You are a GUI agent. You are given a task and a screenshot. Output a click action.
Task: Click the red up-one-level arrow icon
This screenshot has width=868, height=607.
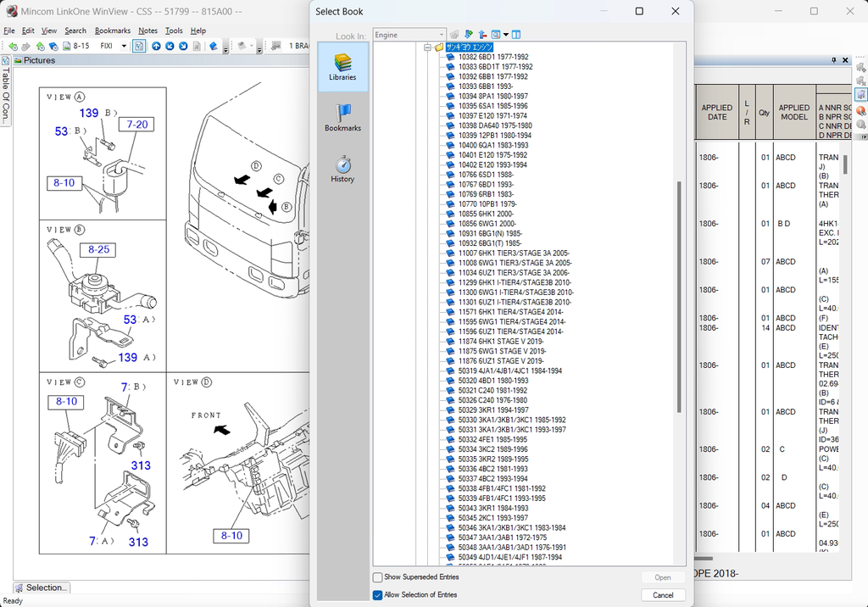(482, 35)
